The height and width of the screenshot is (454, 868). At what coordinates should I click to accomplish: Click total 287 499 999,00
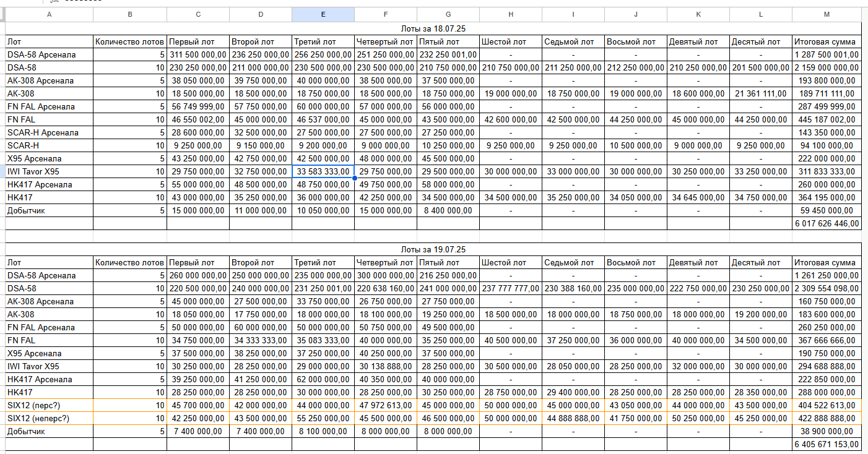point(827,106)
